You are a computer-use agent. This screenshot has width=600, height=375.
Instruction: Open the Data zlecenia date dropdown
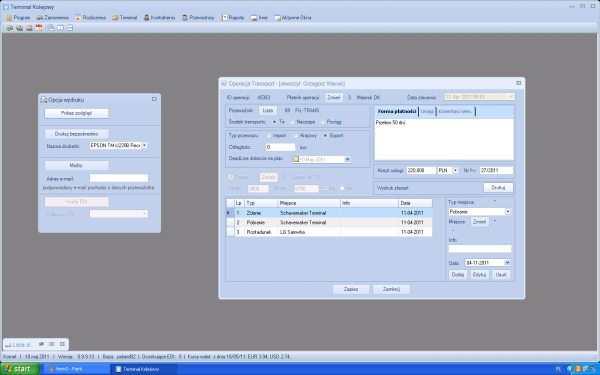tap(511, 96)
